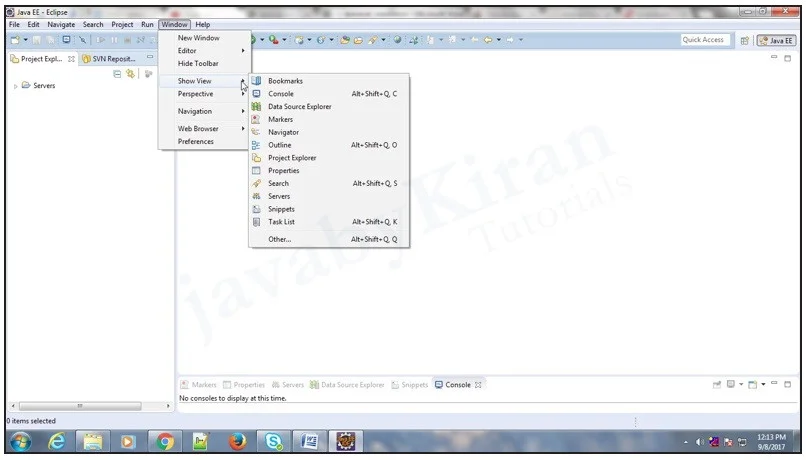Click the volume icon in system tray
806x460 pixels.
(700, 442)
